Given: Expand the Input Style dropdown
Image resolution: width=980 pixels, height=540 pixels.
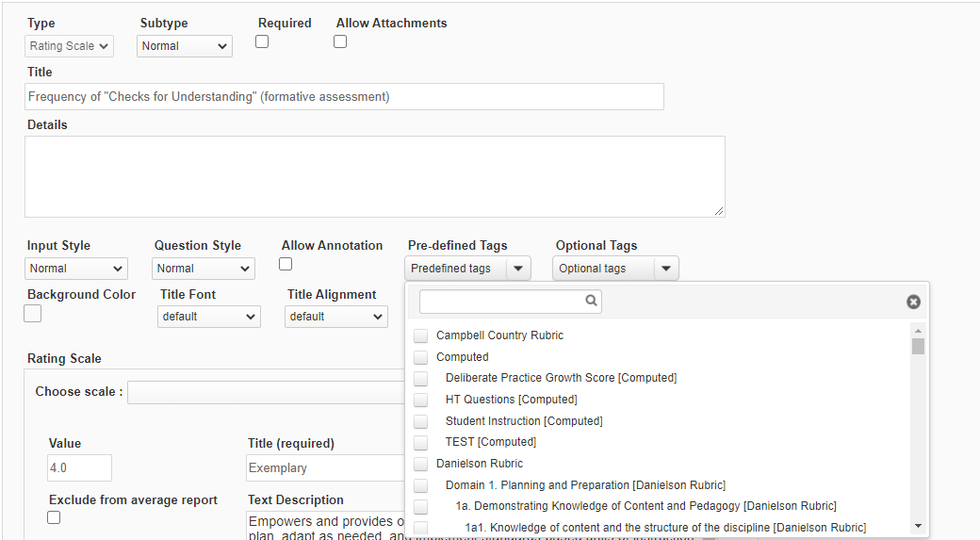Looking at the screenshot, I should 76,269.
